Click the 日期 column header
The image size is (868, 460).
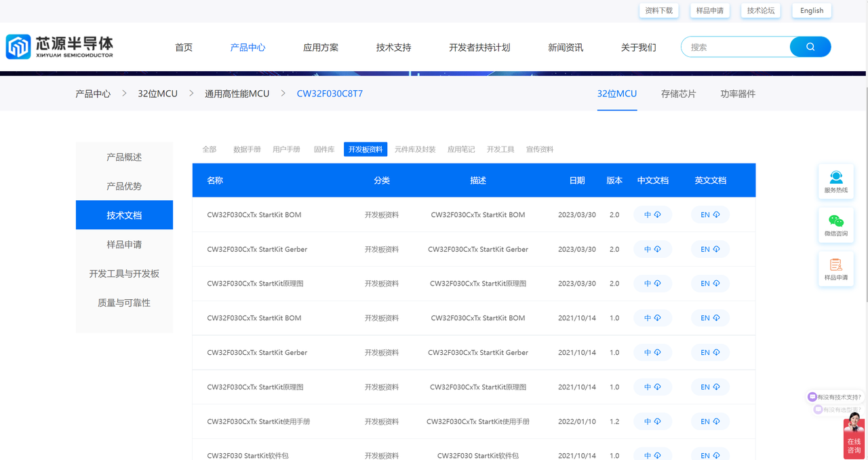577,180
